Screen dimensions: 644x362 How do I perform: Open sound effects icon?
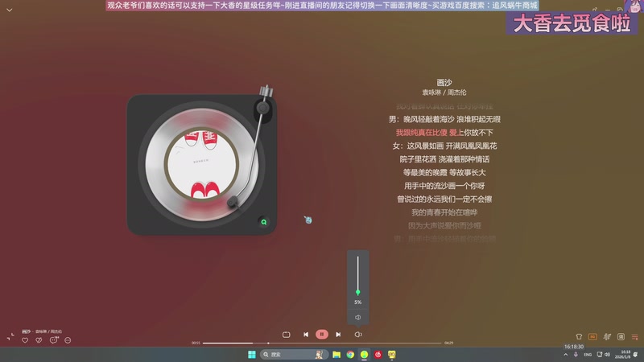pyautogui.click(x=607, y=336)
